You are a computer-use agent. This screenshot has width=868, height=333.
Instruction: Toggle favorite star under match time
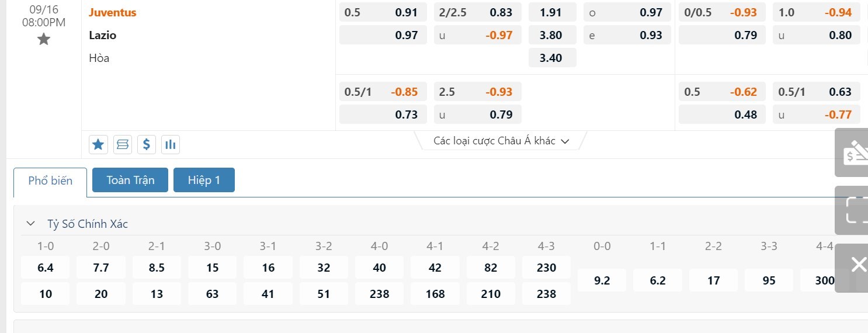pyautogui.click(x=44, y=39)
